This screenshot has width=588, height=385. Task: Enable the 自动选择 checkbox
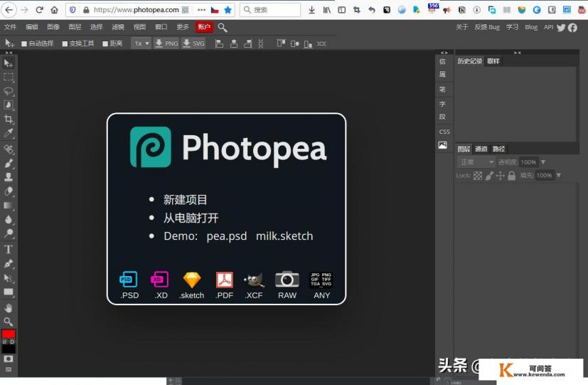(24, 44)
